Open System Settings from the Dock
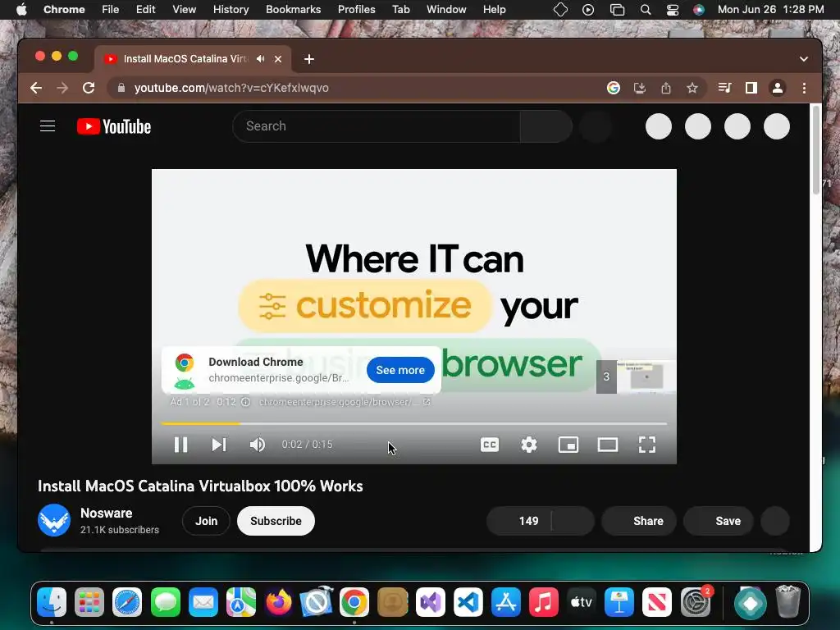840x630 pixels. point(696,602)
